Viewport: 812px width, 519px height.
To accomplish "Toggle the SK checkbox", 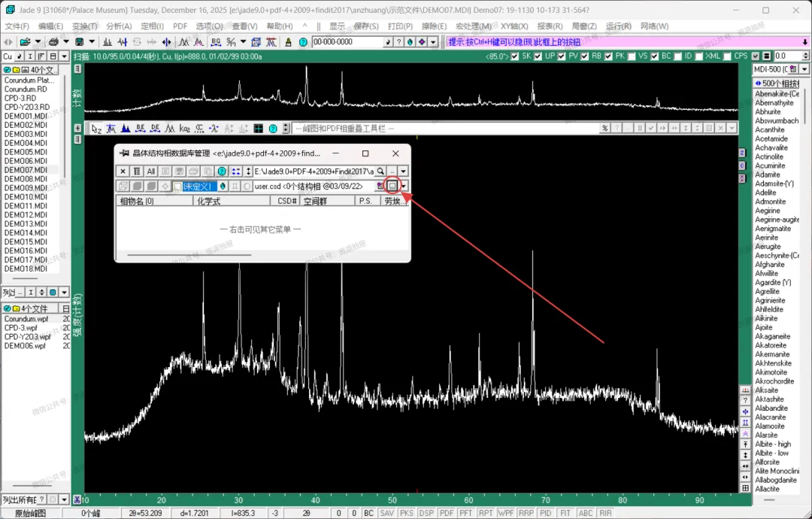I will 515,56.
